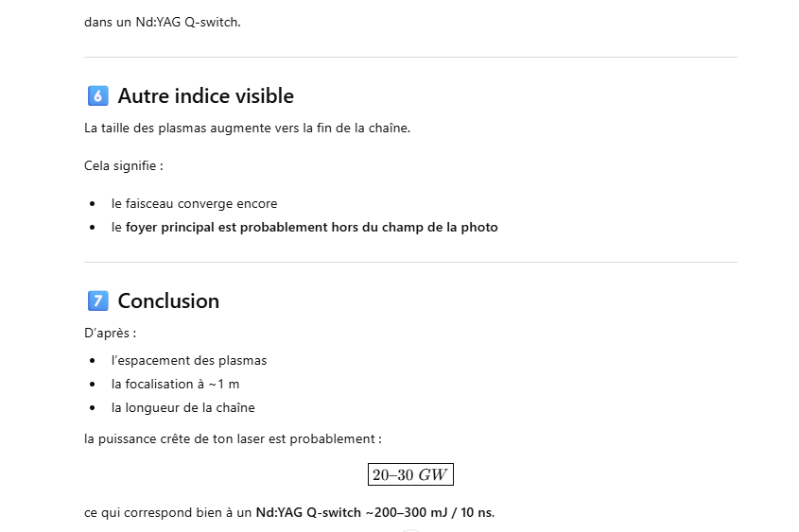Click the bullet 'l'espacement des plasmas'

(189, 360)
